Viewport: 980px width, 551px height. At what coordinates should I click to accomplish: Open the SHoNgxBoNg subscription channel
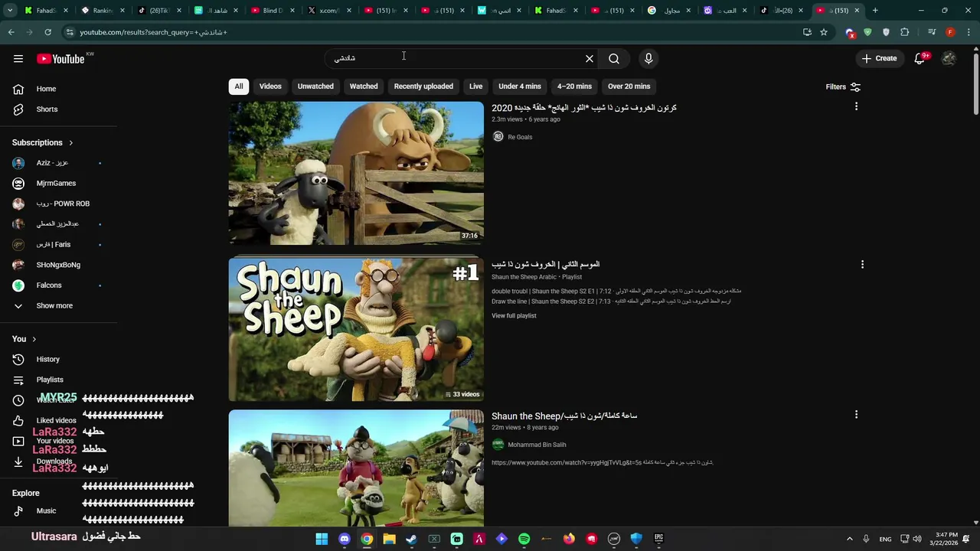[58, 265]
